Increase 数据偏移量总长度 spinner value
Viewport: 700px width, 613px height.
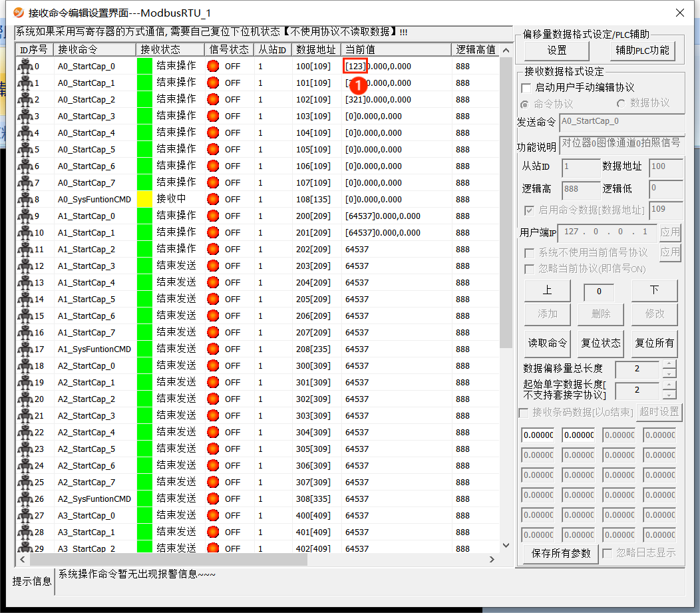point(669,365)
